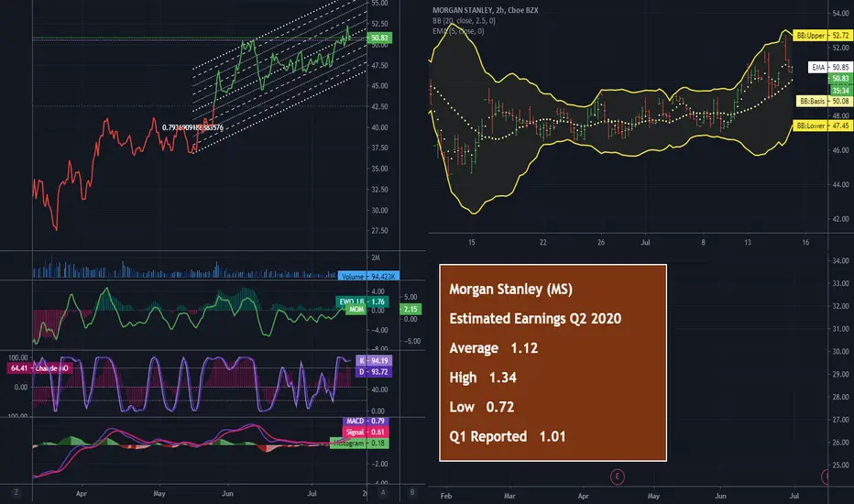
Task: Click the 'Average 1.12' line
Action: (494, 348)
